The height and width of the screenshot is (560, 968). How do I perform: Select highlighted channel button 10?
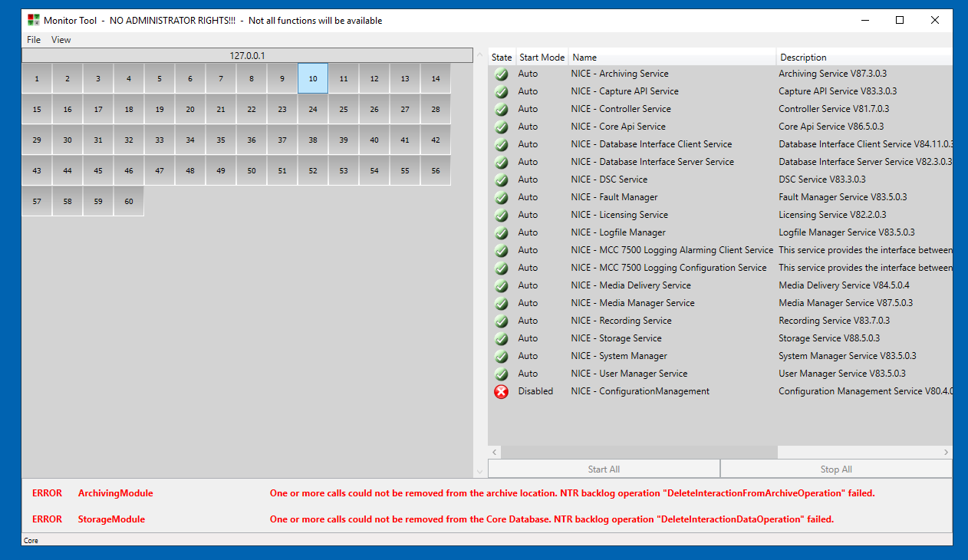313,79
